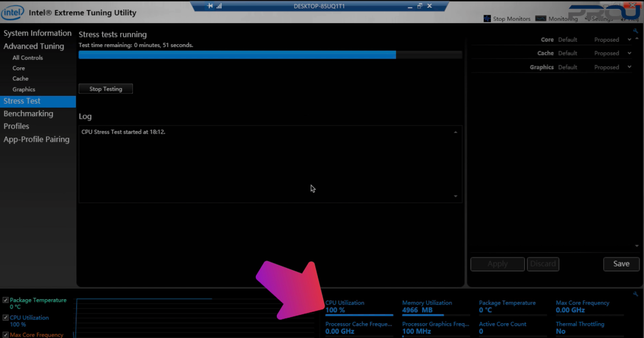Click the Monitoring graph icon
The width and height of the screenshot is (644, 338).
pyautogui.click(x=541, y=18)
